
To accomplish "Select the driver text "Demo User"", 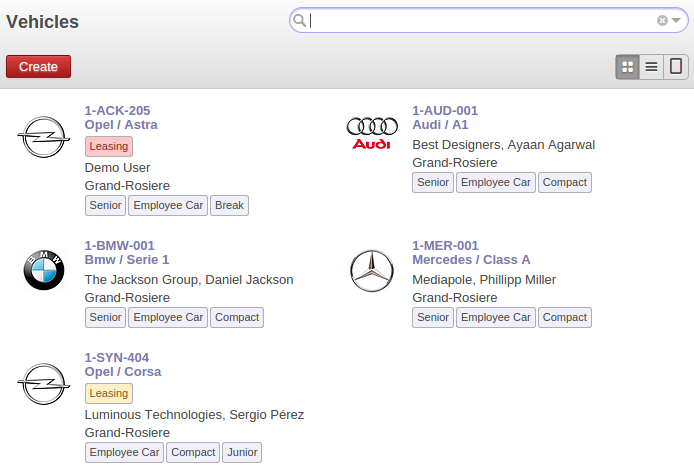I will tap(117, 168).
